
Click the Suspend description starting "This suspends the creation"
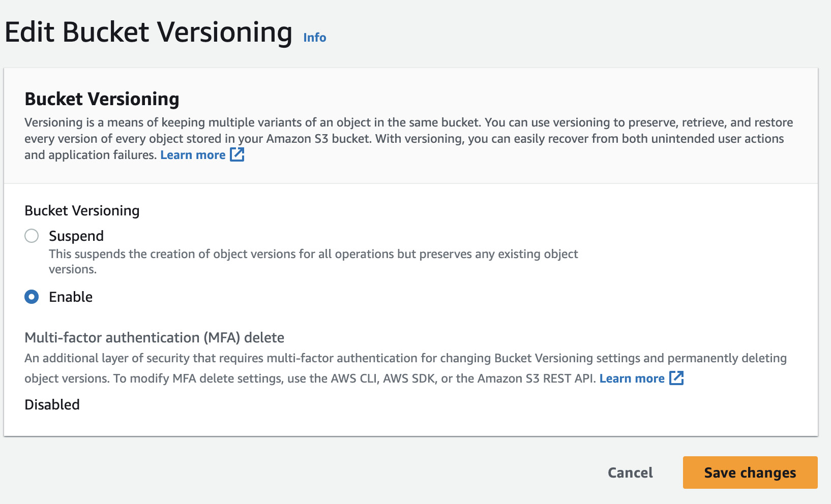pos(313,262)
